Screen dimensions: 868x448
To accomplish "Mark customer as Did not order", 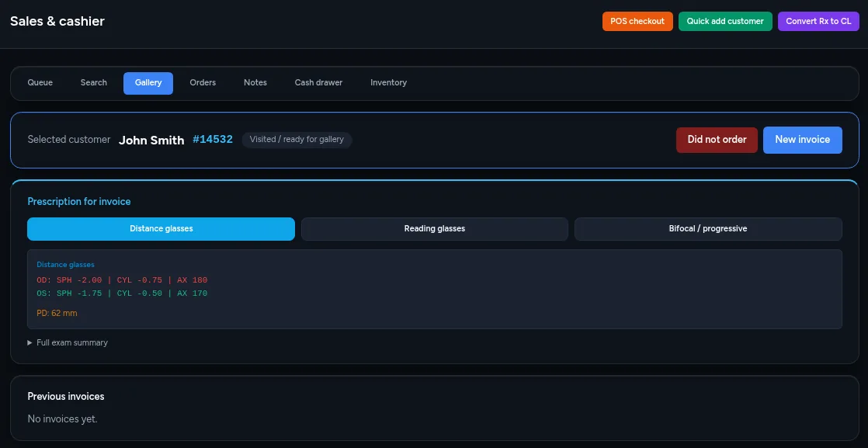I will [717, 140].
